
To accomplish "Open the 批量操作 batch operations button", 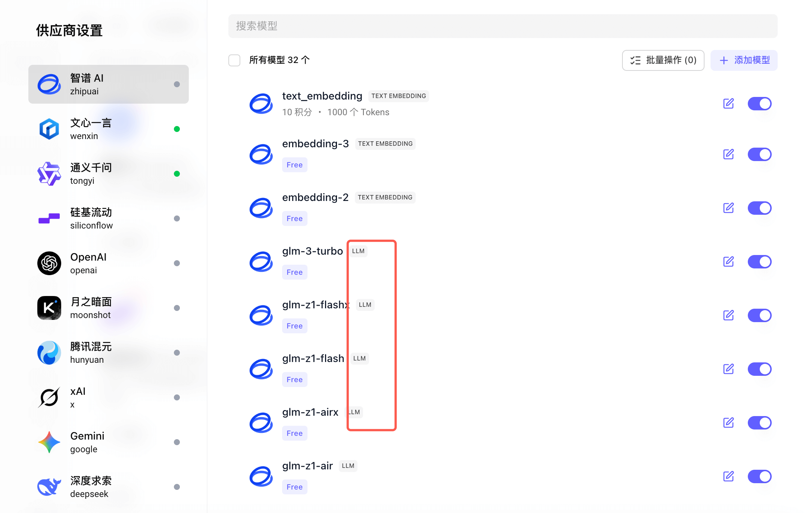I will tap(663, 60).
